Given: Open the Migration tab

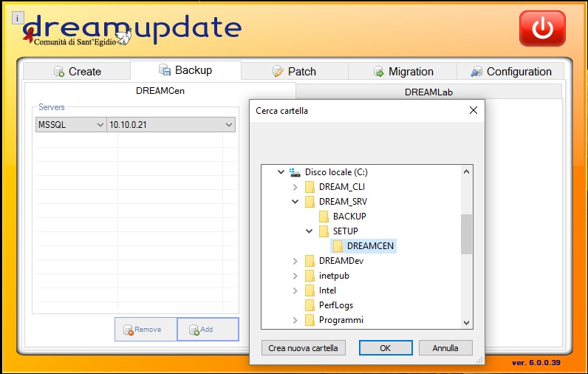Looking at the screenshot, I should click(403, 71).
